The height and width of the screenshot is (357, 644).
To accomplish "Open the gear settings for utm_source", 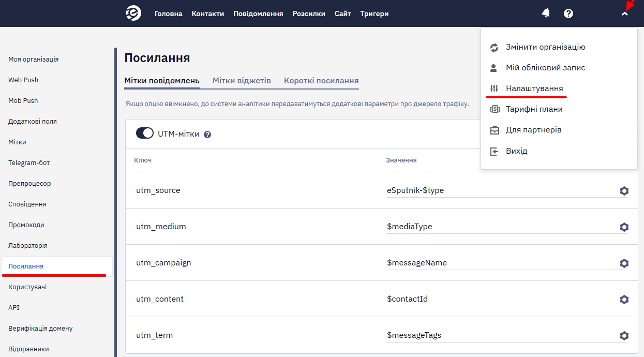I will click(624, 190).
